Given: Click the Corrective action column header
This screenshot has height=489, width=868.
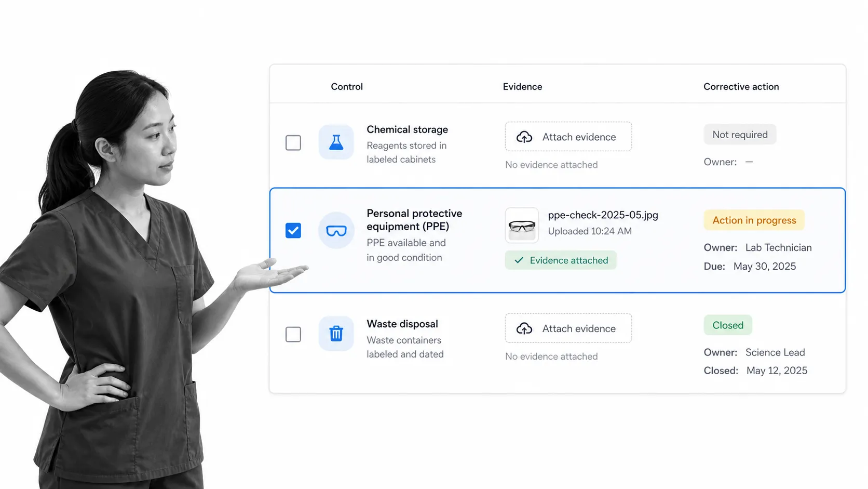Looking at the screenshot, I should (x=741, y=87).
